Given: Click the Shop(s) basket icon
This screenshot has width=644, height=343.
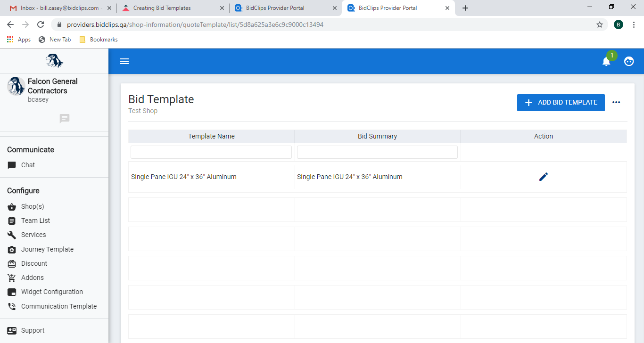Looking at the screenshot, I should tap(12, 207).
